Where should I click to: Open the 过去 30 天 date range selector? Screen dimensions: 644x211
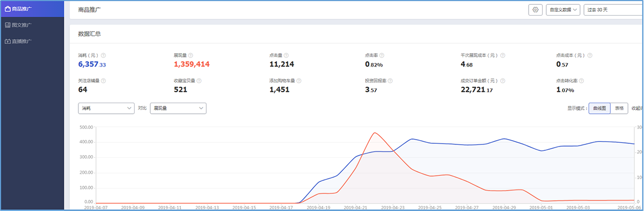click(x=613, y=10)
